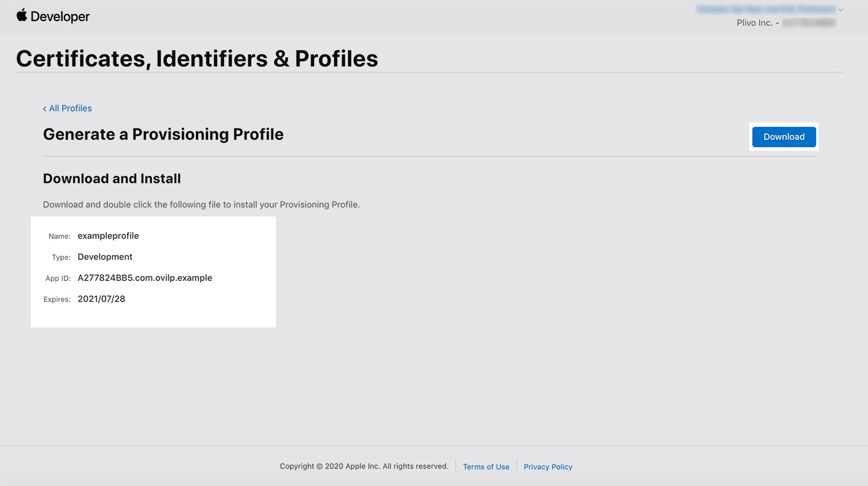Open the Developer home link
Viewport: 868px width, 486px height.
tap(60, 17)
